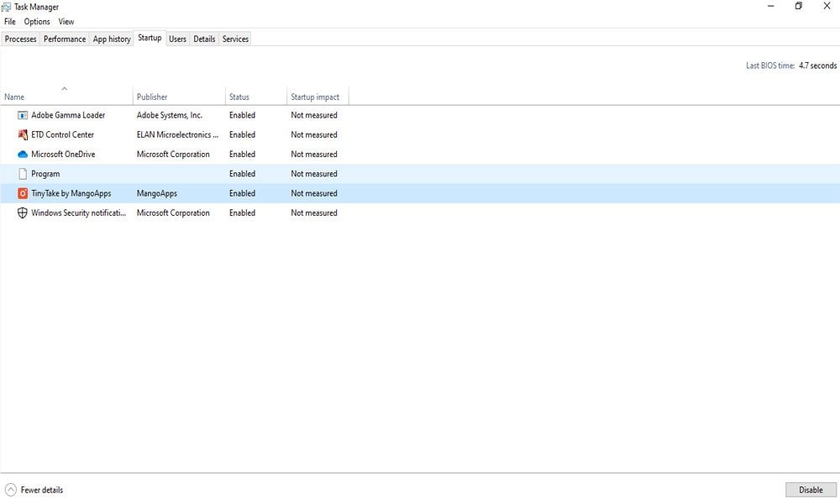The image size is (840, 504).
Task: Click the Disable button
Action: 811,490
